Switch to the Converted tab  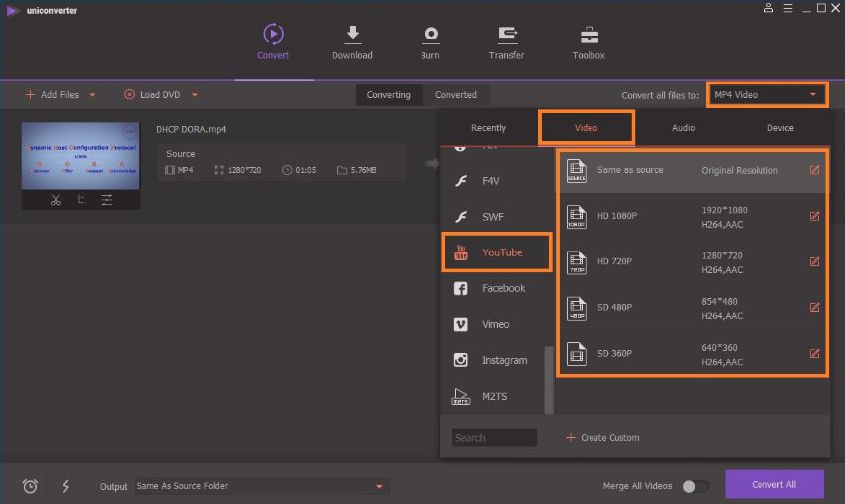pos(456,95)
